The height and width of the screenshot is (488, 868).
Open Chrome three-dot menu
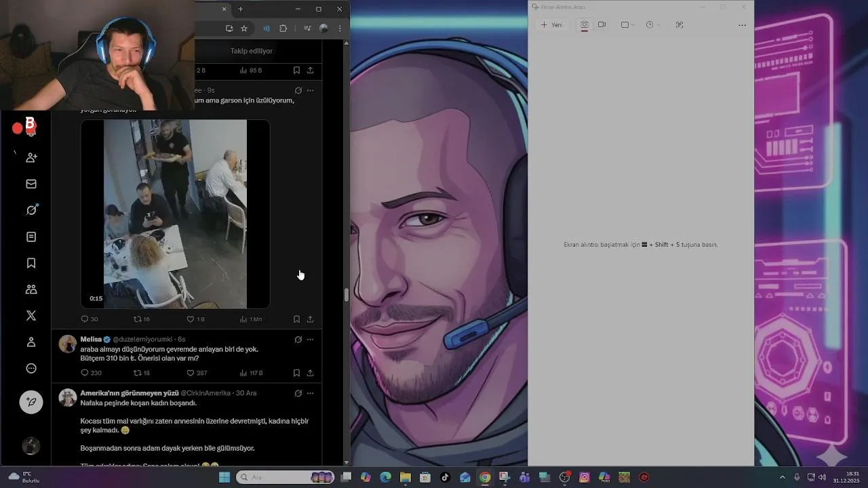(340, 28)
